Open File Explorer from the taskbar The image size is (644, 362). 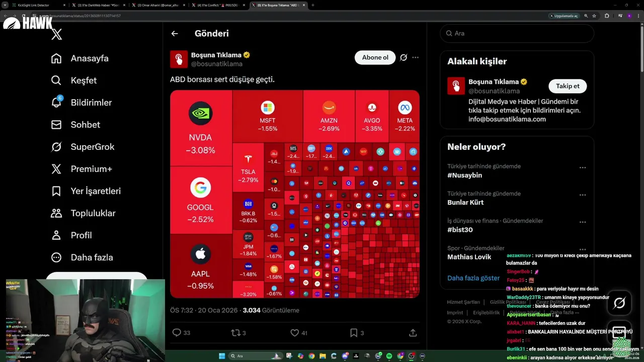coord(323,356)
